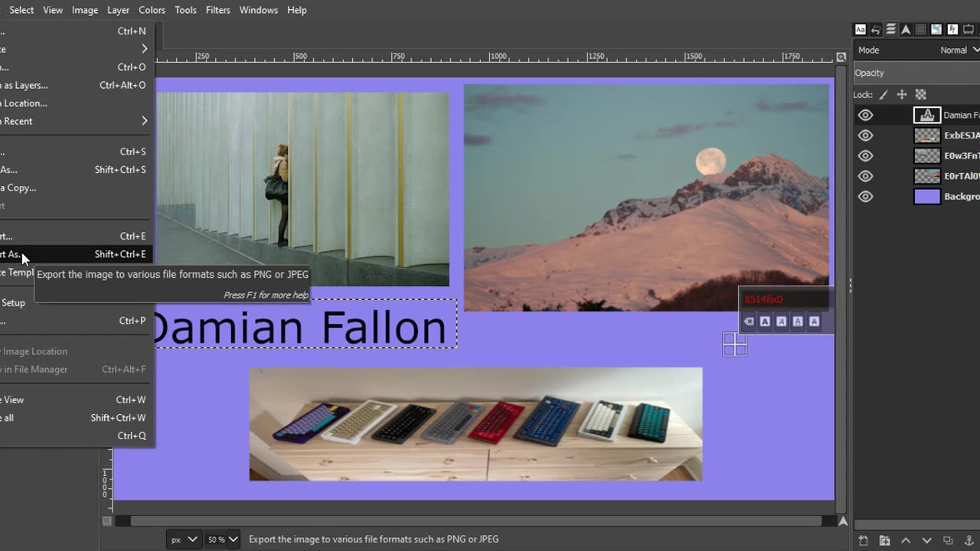
Task: Open the Layer menu
Action: 118,10
